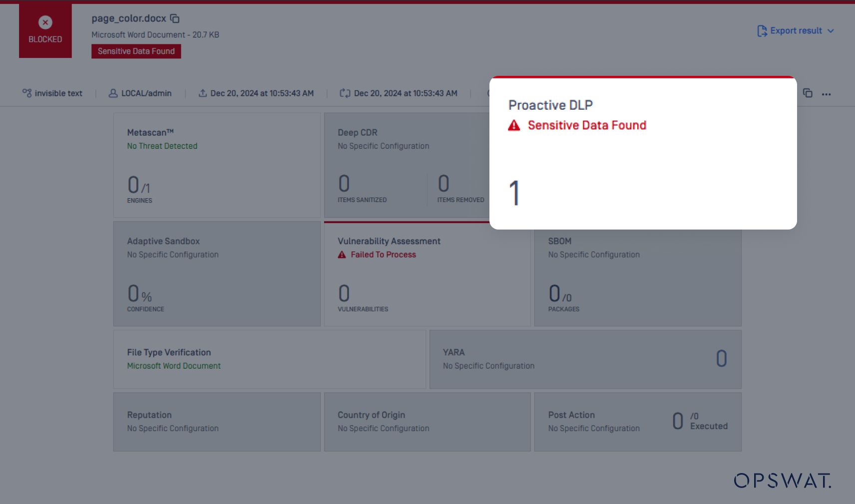Open the Export result dropdown

click(x=830, y=31)
